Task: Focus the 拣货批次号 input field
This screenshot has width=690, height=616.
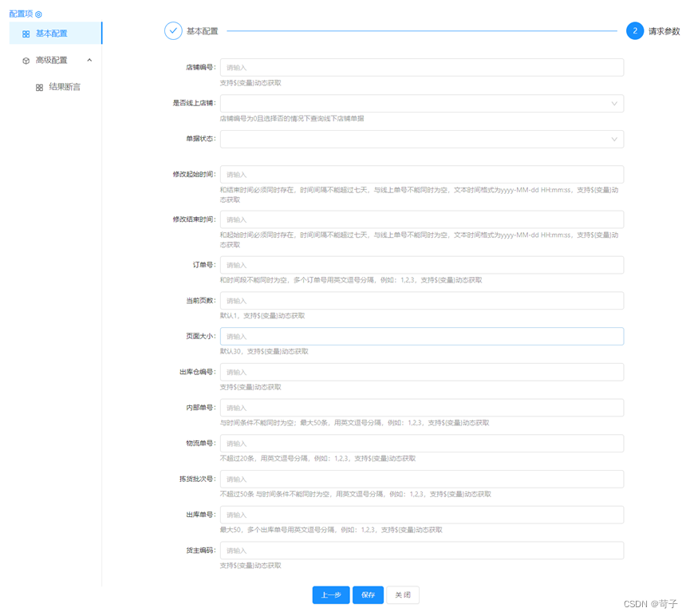Action: [x=421, y=479]
